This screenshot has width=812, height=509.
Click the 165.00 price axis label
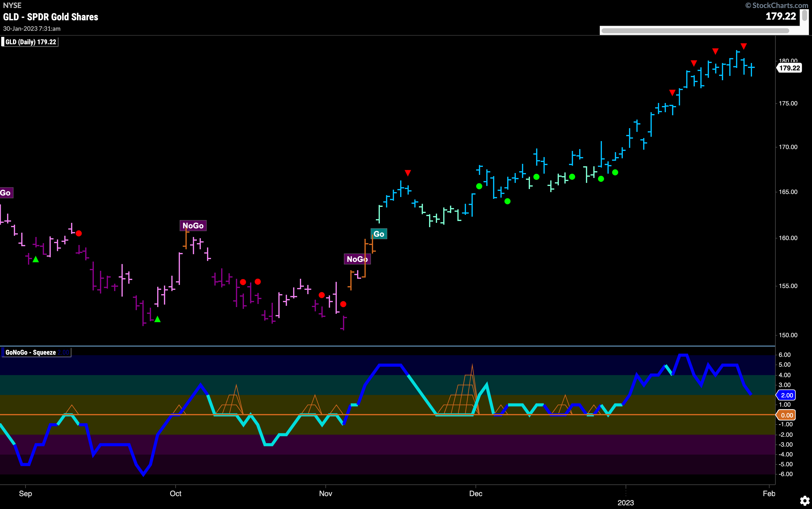788,192
